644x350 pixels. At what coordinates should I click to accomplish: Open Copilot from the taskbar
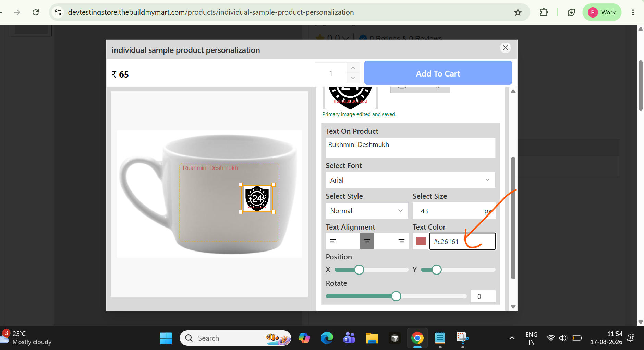coord(304,338)
